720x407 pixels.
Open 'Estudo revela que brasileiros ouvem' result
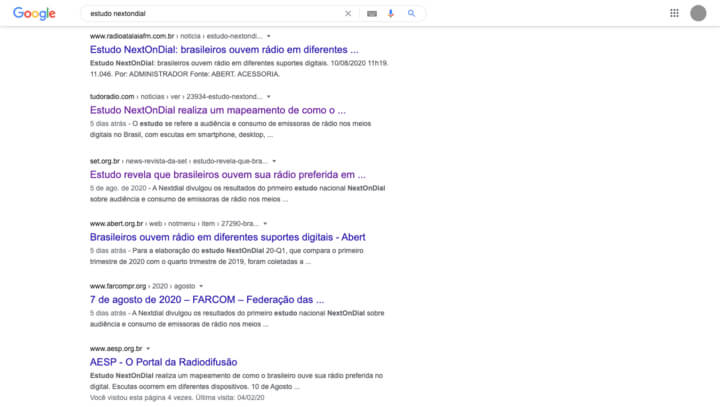[228, 175]
